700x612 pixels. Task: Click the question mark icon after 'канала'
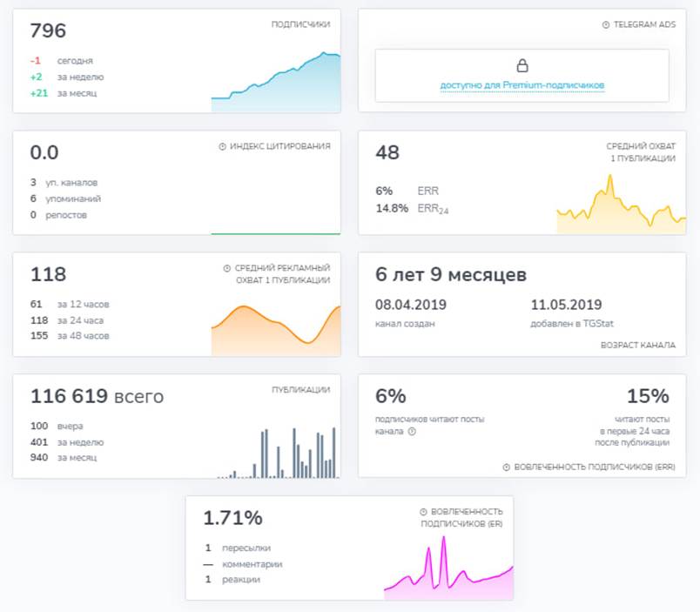(412, 431)
